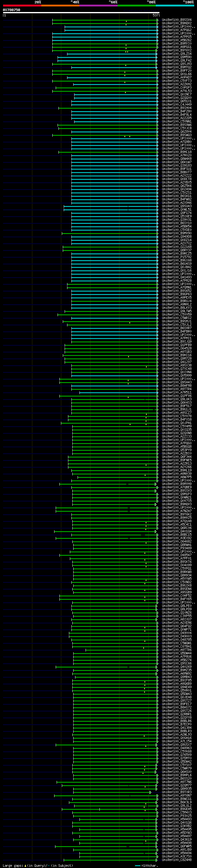Viewport: 197px width, 868px height.
Task: Select hit label UniRef100_C5YV78
Action: pos(177,416)
